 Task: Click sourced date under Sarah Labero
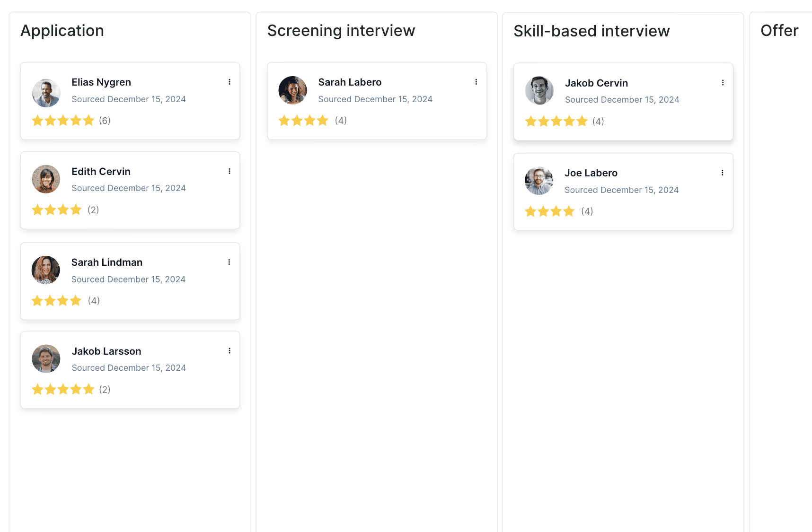point(375,99)
